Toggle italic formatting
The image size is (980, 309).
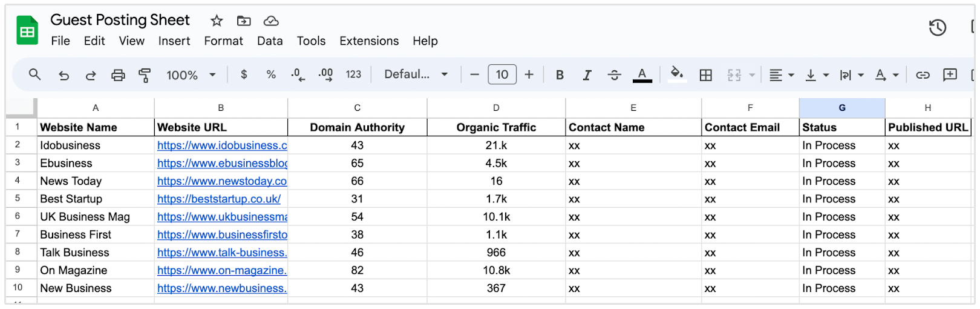click(587, 75)
